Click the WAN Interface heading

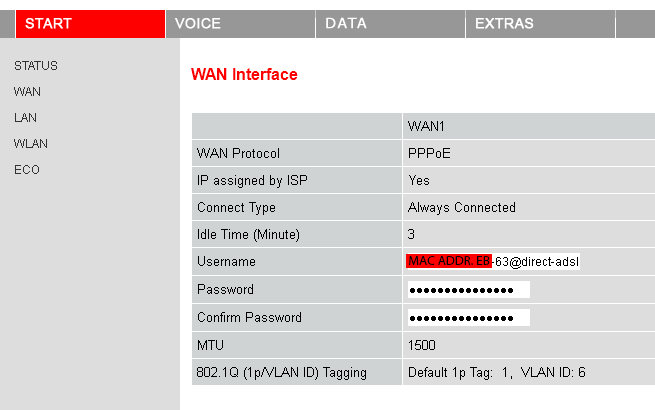pyautogui.click(x=244, y=75)
